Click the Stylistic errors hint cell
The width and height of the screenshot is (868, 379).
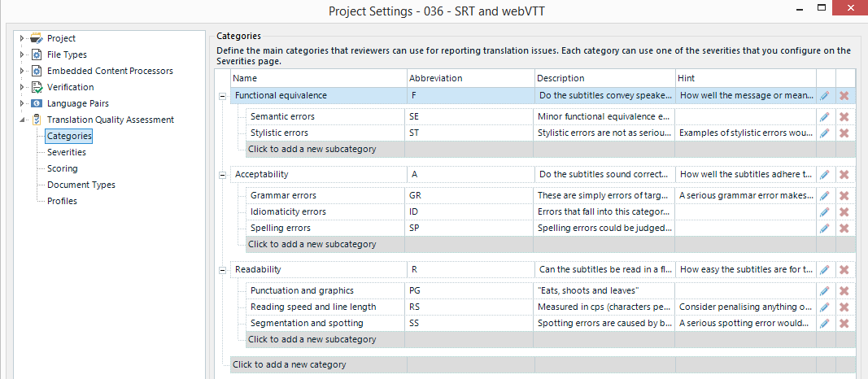click(x=746, y=133)
